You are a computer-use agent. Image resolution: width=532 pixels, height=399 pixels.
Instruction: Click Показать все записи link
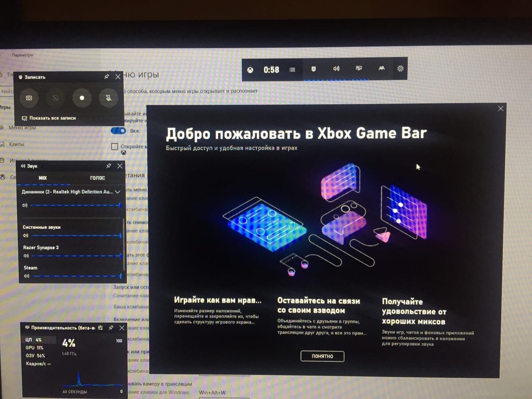click(49, 118)
